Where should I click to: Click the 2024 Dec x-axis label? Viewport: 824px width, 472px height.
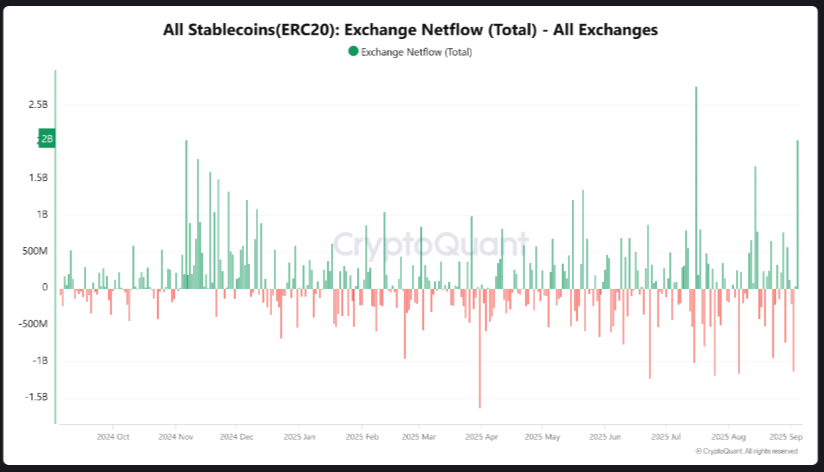click(237, 437)
